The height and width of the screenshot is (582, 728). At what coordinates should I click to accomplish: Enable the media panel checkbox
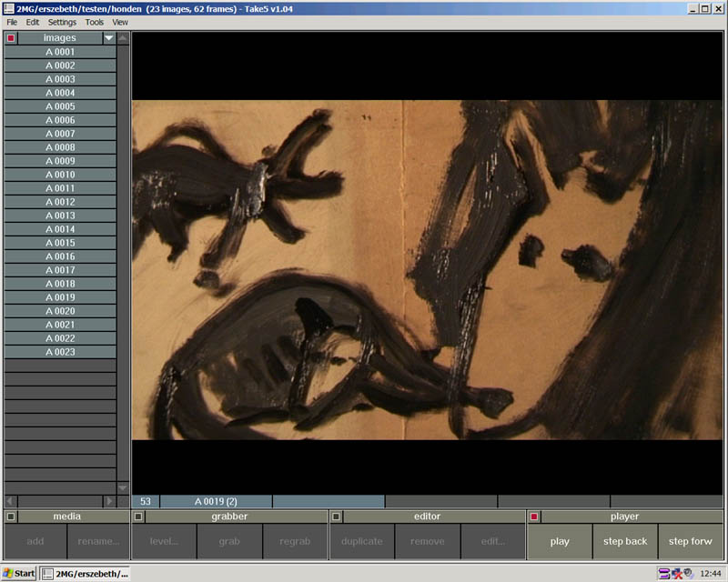[x=10, y=517]
